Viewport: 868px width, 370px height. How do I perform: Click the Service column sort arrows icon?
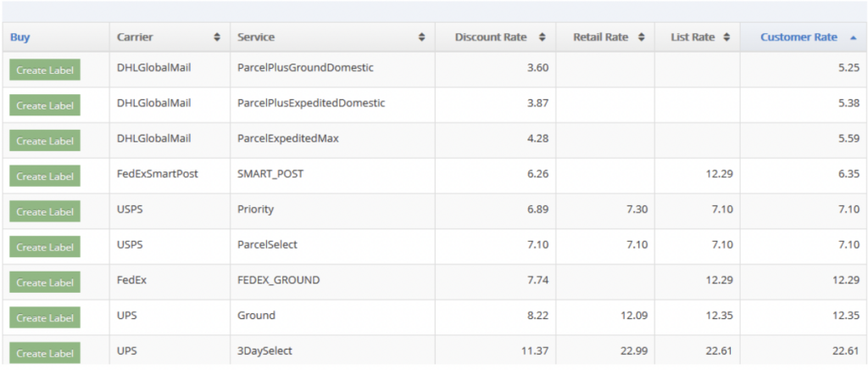coord(421,37)
